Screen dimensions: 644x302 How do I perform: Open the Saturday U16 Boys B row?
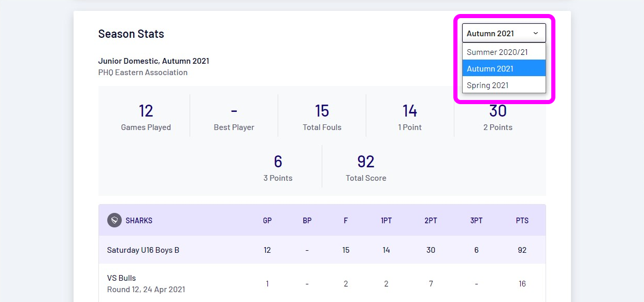(143, 250)
